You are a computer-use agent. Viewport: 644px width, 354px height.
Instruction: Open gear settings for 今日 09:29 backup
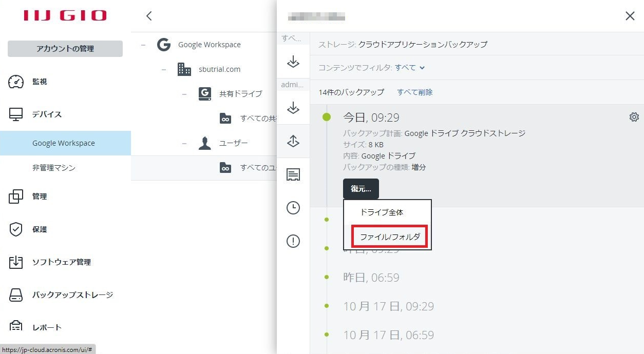[634, 117]
